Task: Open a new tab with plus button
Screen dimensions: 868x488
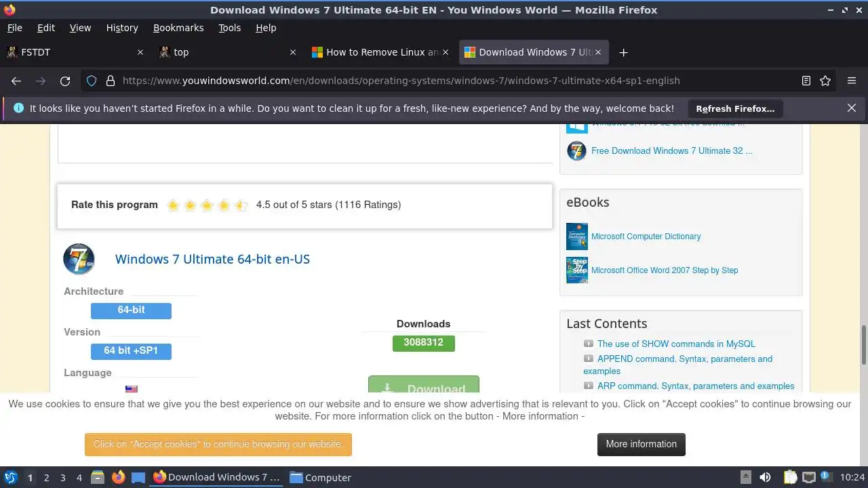Action: (623, 52)
